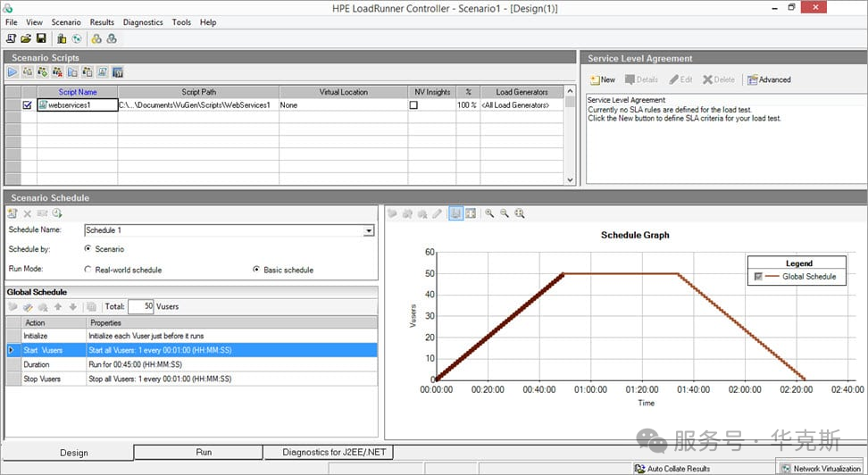Move the selected action up with arrow icon

click(x=57, y=307)
